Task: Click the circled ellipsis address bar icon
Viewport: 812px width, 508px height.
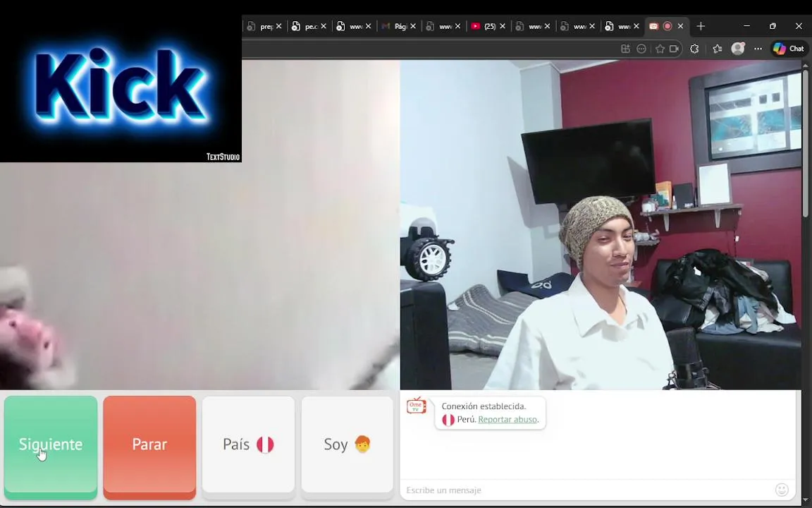Action: (641, 49)
